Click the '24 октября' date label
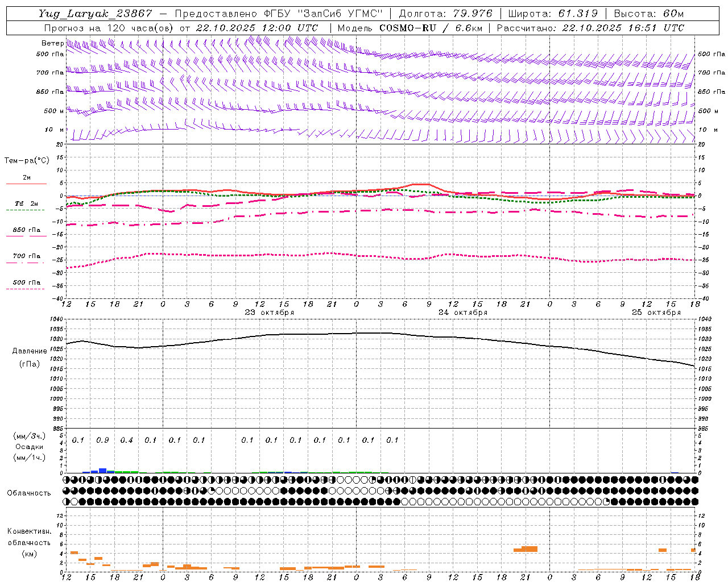728x582 pixels. point(463,313)
